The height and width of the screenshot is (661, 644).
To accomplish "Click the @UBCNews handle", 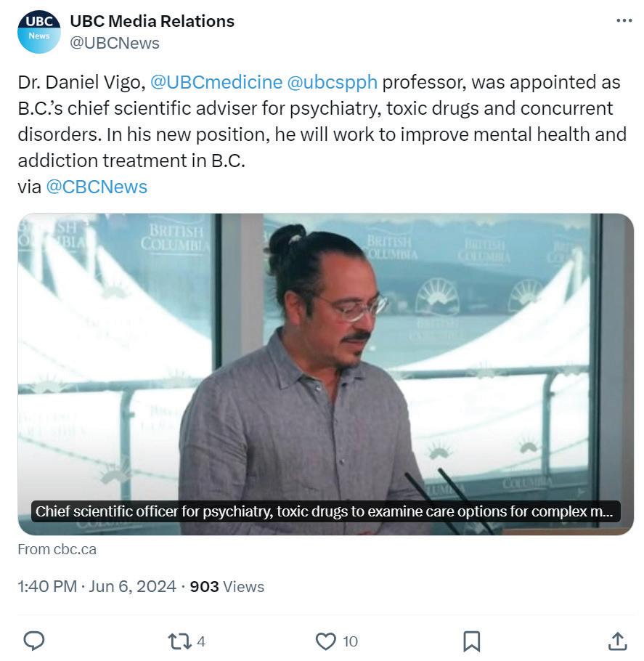I will coord(115,43).
